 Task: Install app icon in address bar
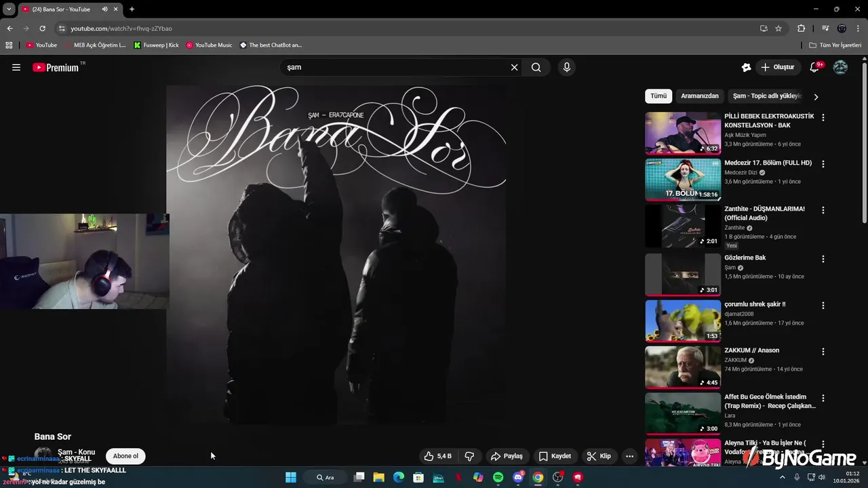click(x=764, y=28)
